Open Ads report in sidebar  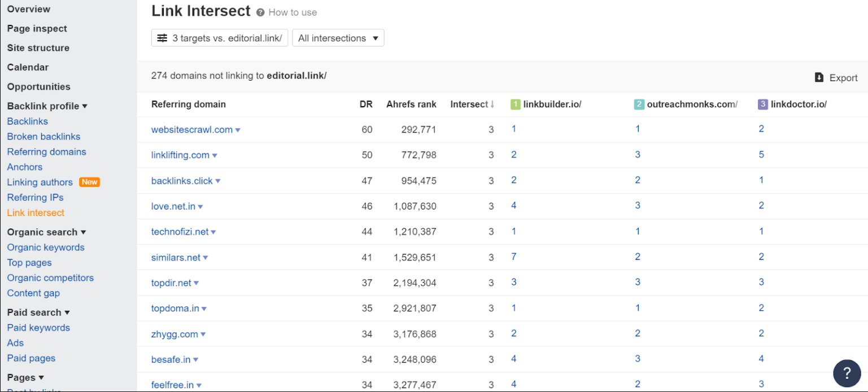[x=15, y=343]
